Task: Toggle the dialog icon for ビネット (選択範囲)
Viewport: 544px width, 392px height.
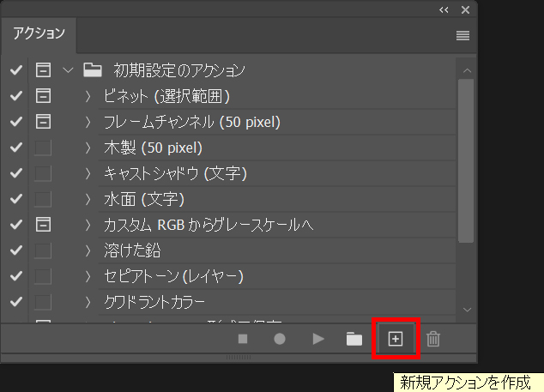Action: 43,96
